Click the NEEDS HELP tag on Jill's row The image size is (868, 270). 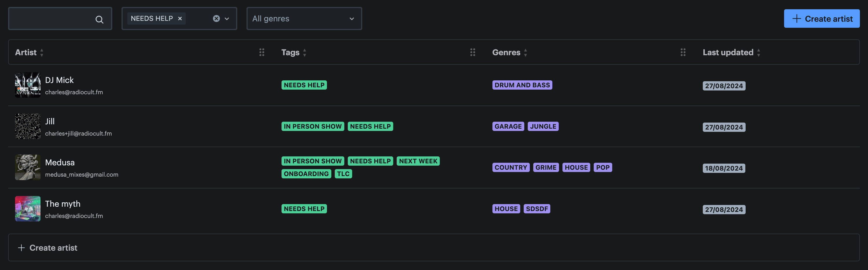point(370,126)
